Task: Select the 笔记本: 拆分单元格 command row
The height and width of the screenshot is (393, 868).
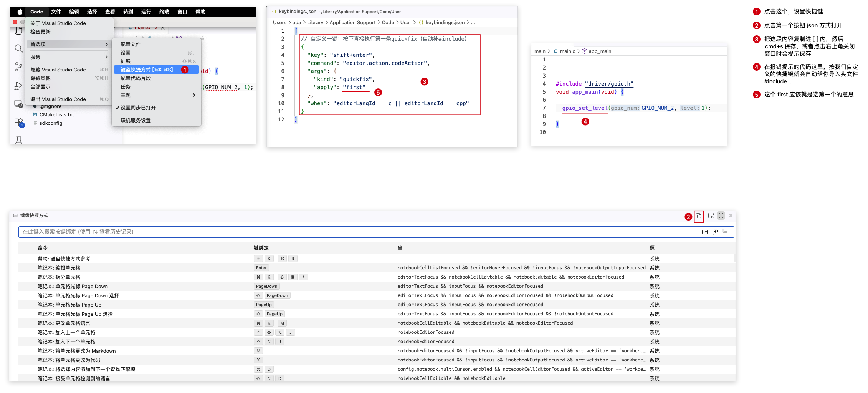Action: tap(377, 277)
